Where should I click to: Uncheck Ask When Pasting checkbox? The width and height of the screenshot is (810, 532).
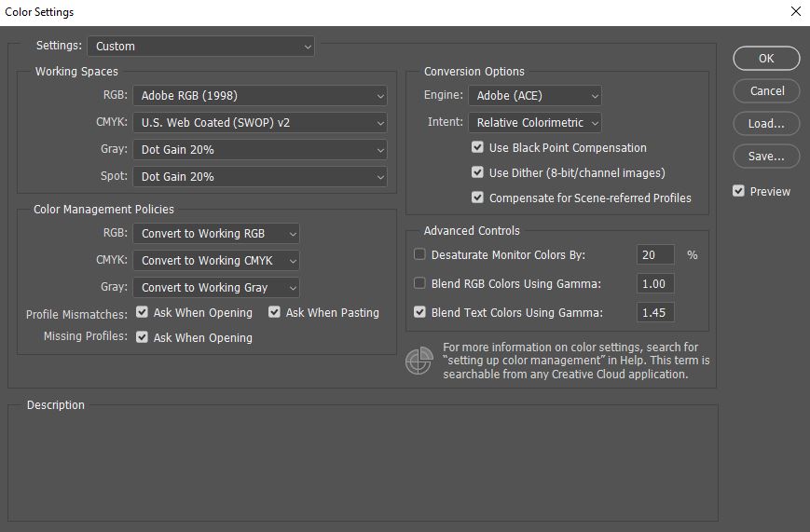274,312
